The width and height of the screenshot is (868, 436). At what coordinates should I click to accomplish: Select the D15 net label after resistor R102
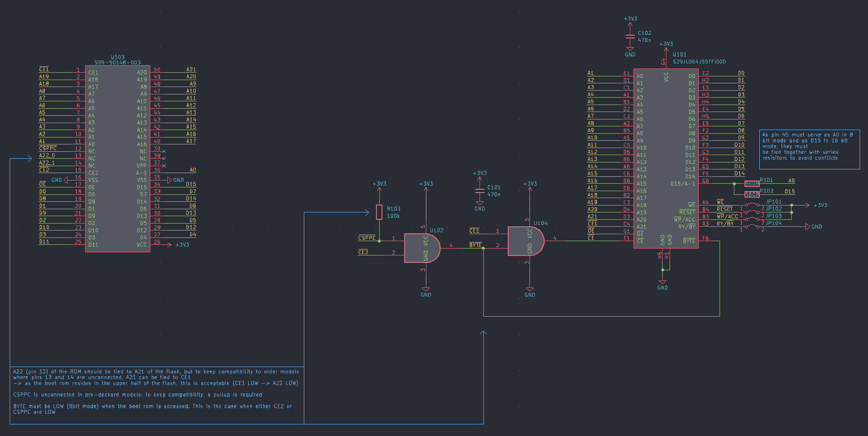click(x=790, y=191)
